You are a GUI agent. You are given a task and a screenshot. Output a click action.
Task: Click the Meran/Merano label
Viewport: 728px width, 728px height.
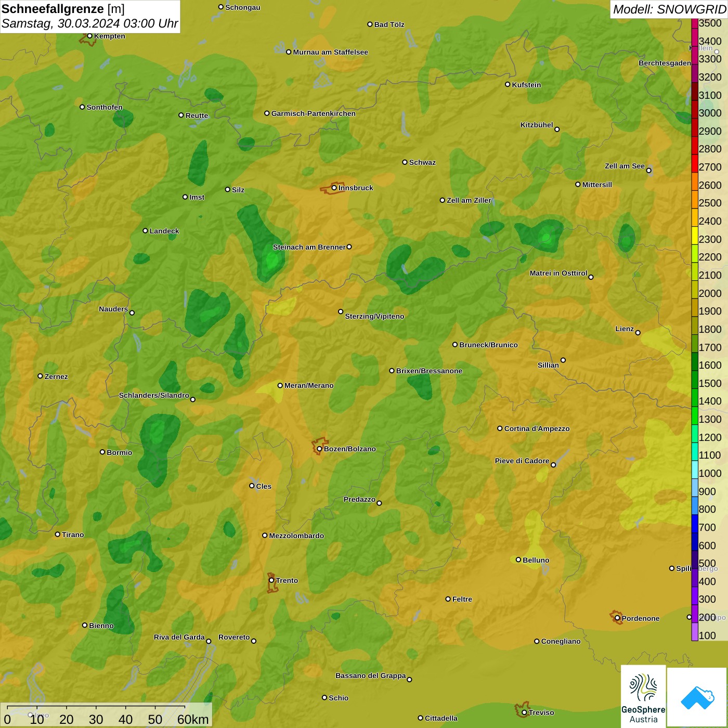(x=309, y=385)
